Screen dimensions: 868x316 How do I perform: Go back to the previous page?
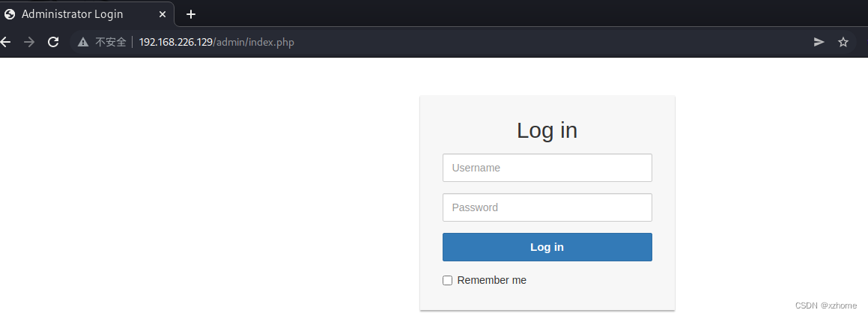(x=6, y=42)
